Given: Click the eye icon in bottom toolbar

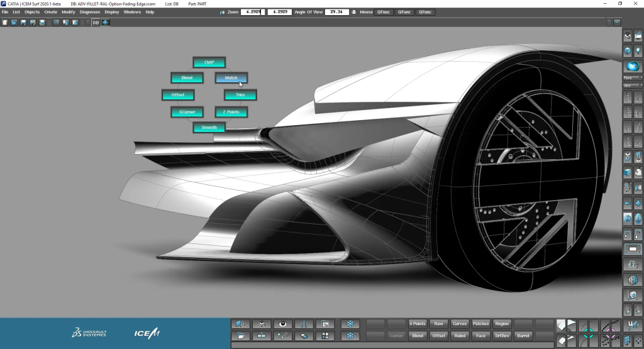Looking at the screenshot, I should point(283,324).
